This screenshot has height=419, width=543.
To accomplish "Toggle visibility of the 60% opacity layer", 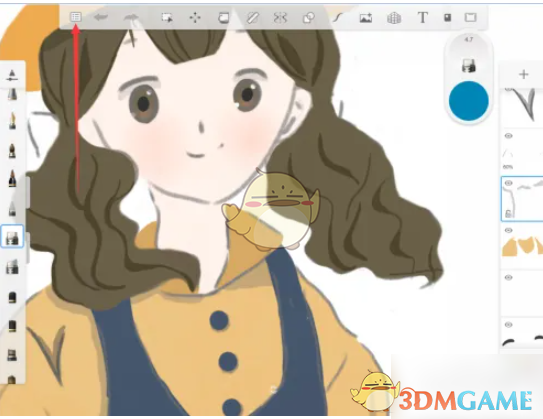I will [508, 136].
